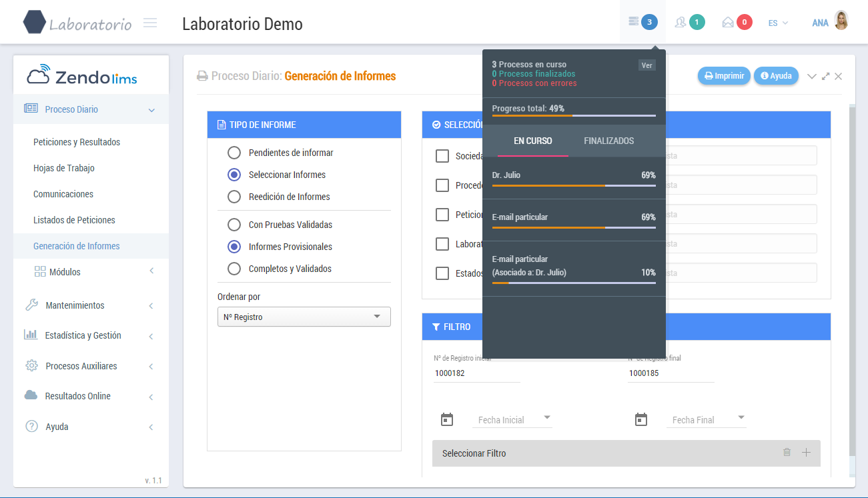Screen dimensions: 868x498
Task: Click the printer icon beside Proceso Diario title
Action: coord(202,76)
